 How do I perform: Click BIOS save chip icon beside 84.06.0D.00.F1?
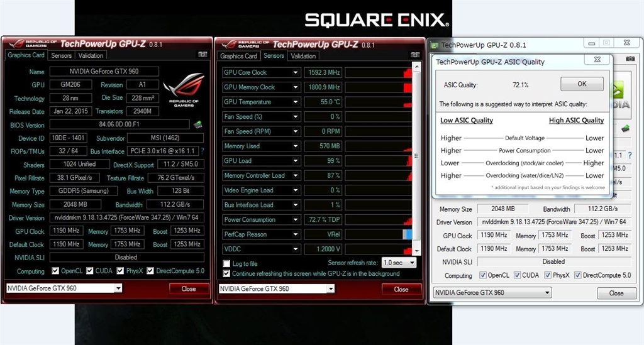click(x=197, y=124)
